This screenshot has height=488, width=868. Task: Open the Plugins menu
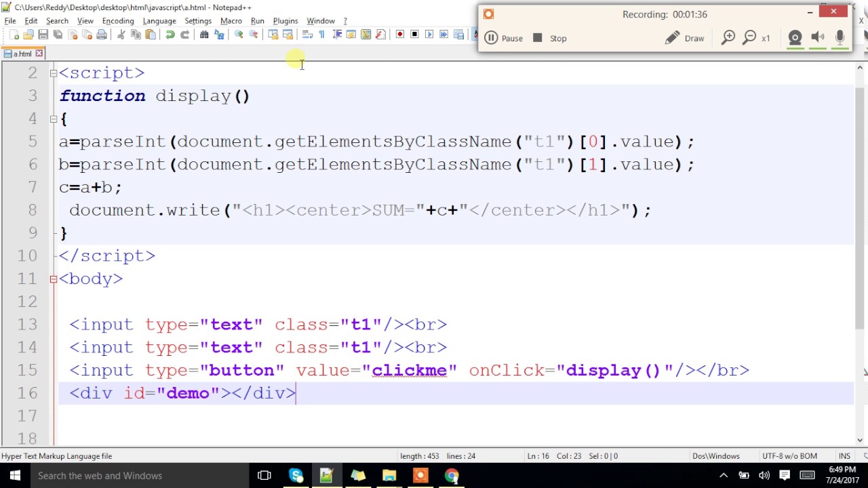[285, 21]
